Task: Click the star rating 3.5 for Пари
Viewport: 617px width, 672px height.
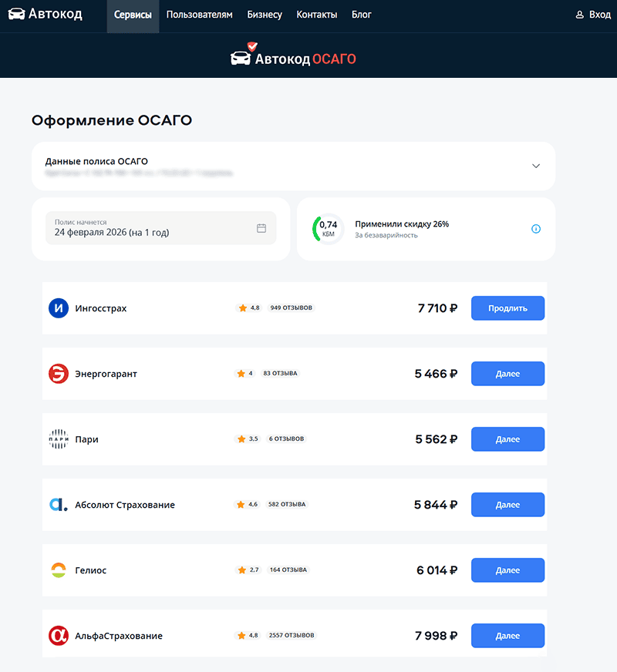Action: click(248, 438)
